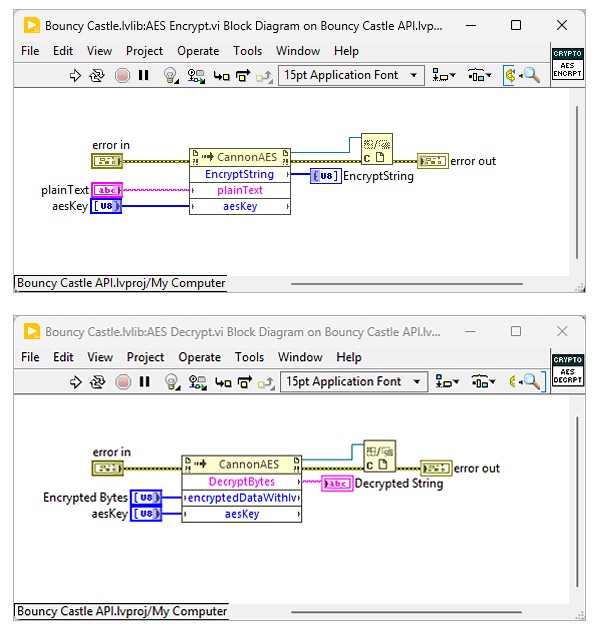Click plainText parameter row in invoke node
Viewport: 599px width, 630px height.
coord(240,190)
